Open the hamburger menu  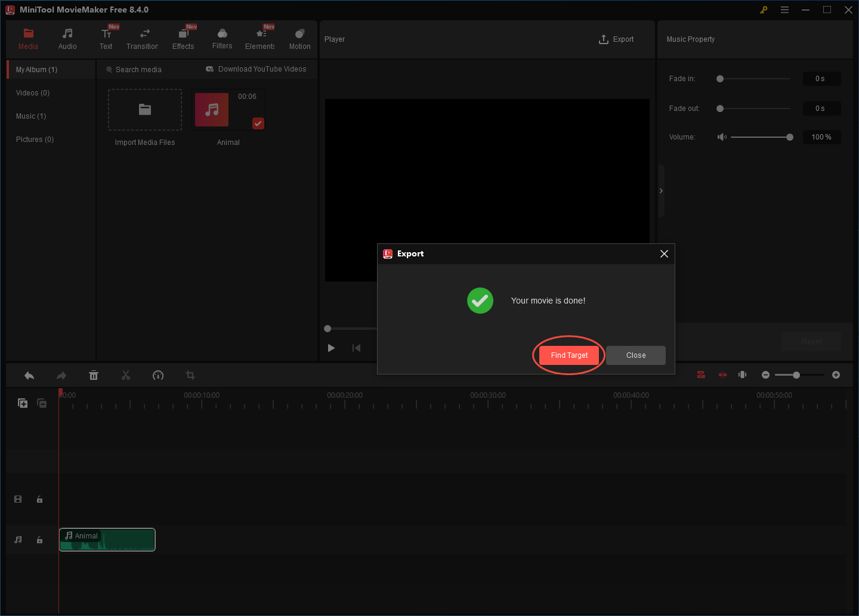tap(784, 10)
